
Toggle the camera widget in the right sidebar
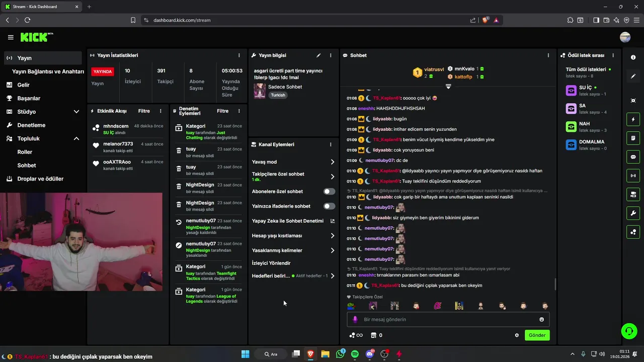pos(633,194)
